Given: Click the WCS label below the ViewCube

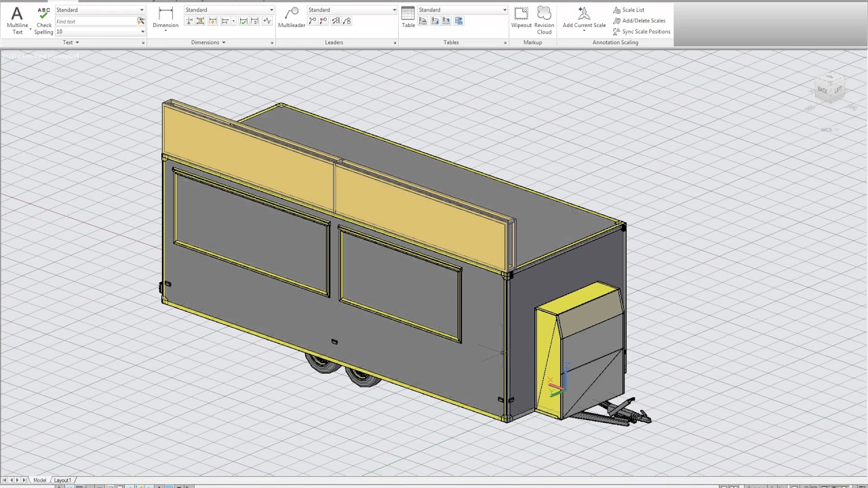Looking at the screenshot, I should tap(826, 129).
